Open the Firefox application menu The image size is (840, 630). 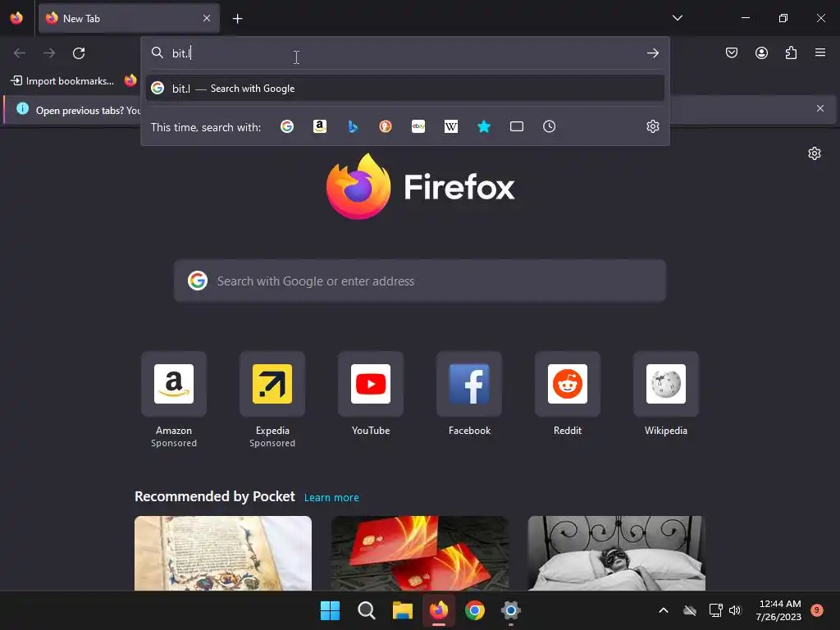(x=820, y=52)
